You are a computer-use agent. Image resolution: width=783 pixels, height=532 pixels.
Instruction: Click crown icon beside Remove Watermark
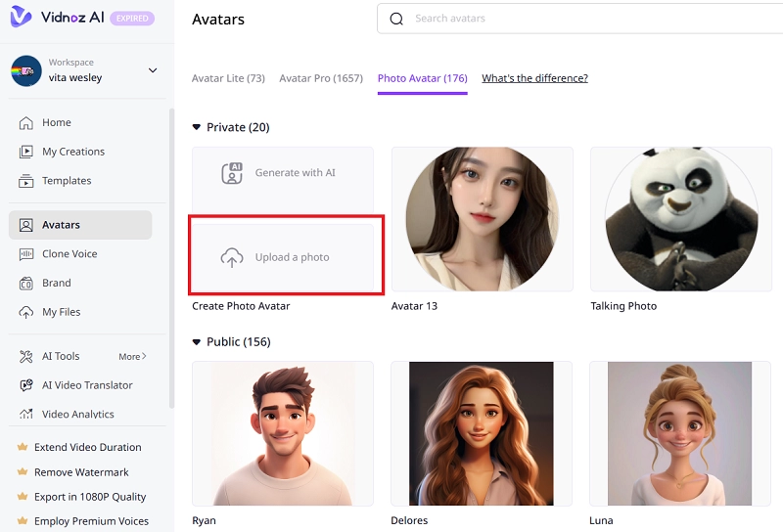22,472
